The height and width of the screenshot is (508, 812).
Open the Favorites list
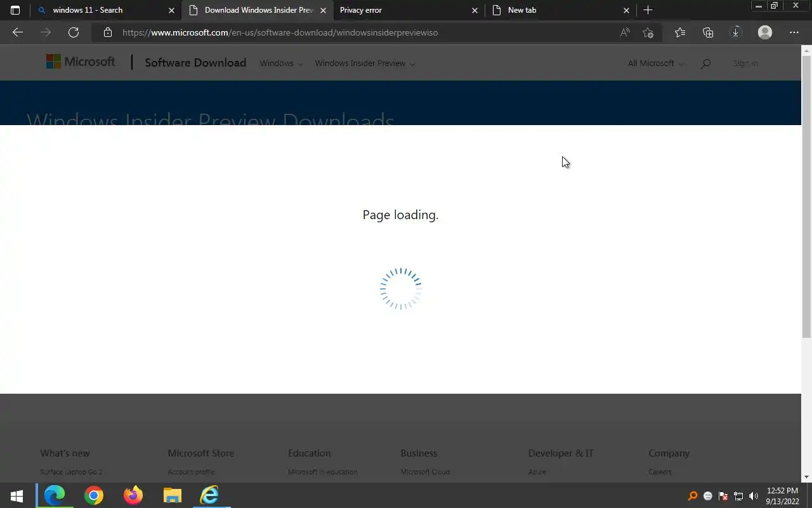pos(680,32)
